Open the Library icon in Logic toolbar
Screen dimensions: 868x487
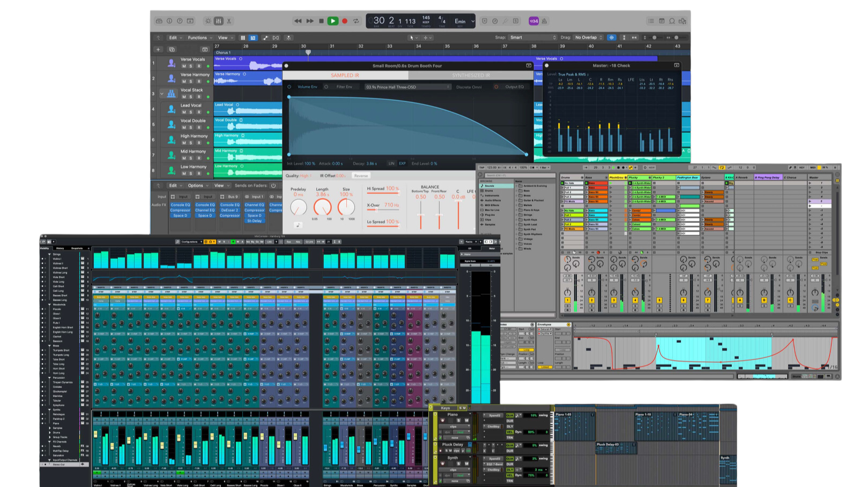pos(159,21)
